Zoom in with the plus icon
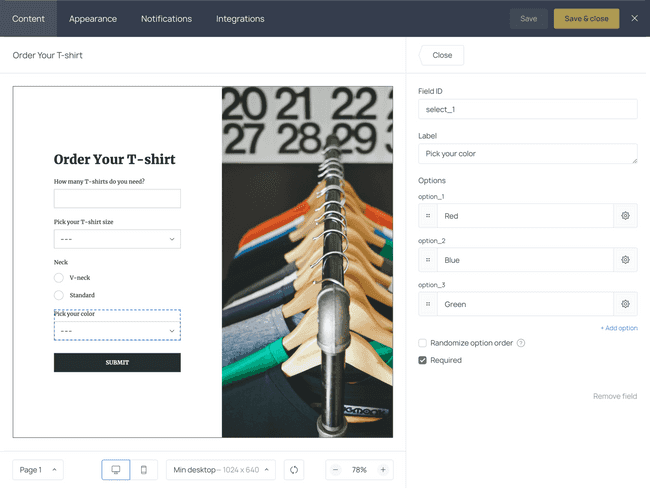Image resolution: width=650 pixels, height=488 pixels. pos(383,470)
